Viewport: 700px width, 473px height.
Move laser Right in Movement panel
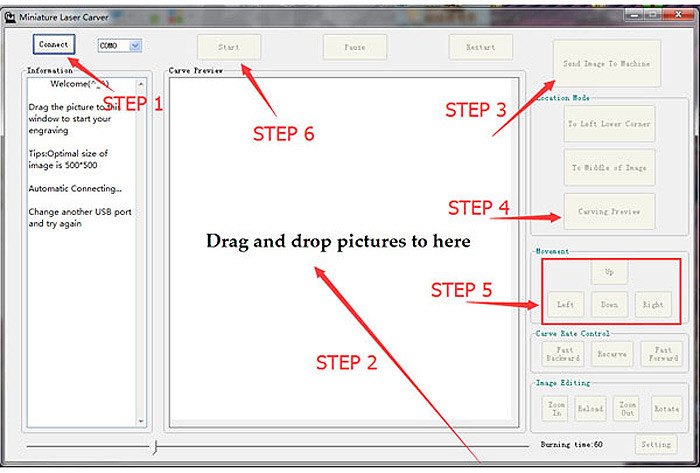pyautogui.click(x=653, y=305)
